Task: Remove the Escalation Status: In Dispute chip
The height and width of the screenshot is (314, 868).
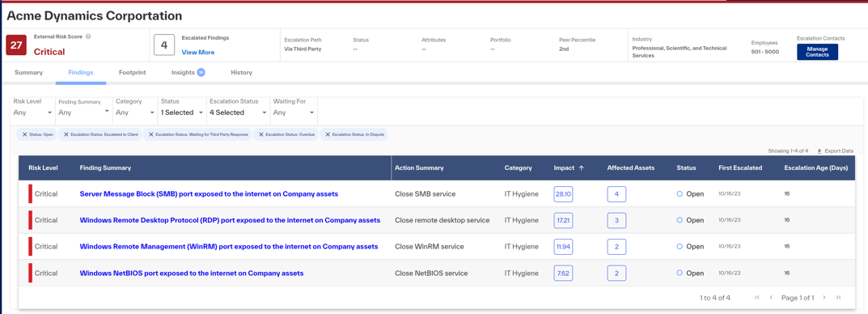Action: pyautogui.click(x=327, y=134)
